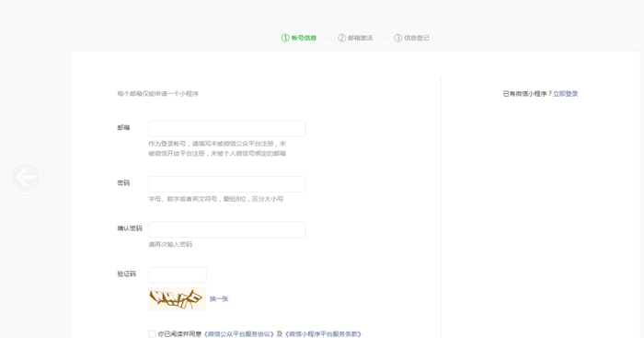The height and width of the screenshot is (338, 644).
Task: Click the 已有微信小程序？ text
Action: click(x=527, y=94)
